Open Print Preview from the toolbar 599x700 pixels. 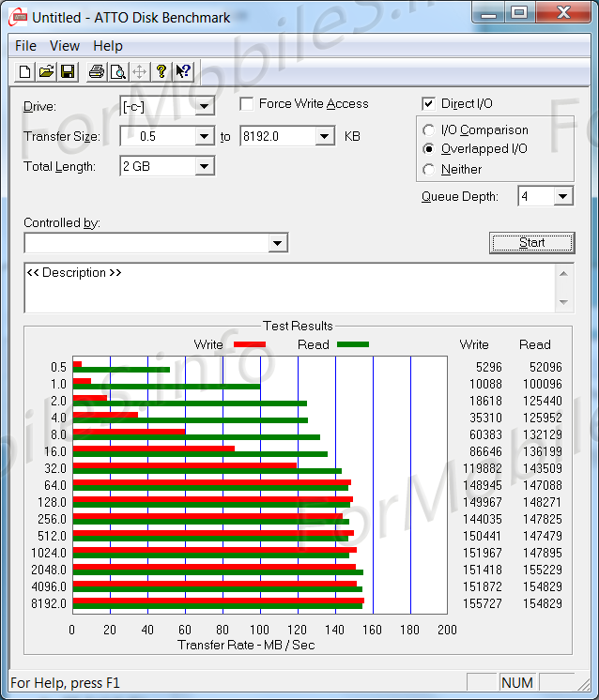(x=117, y=71)
